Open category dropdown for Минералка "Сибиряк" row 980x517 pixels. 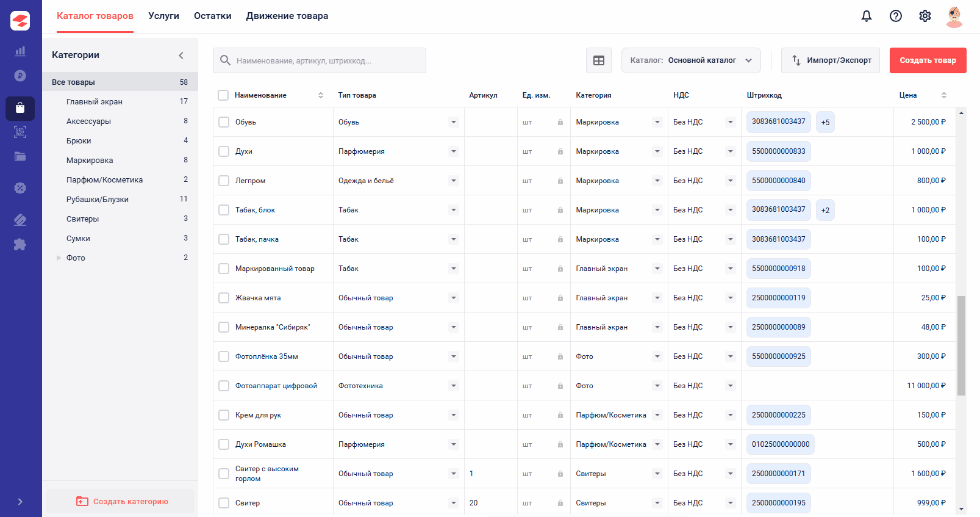click(x=657, y=327)
